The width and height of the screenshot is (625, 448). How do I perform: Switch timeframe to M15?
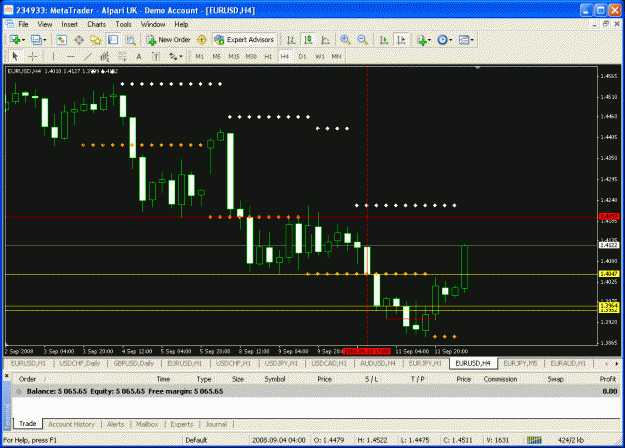(x=234, y=57)
